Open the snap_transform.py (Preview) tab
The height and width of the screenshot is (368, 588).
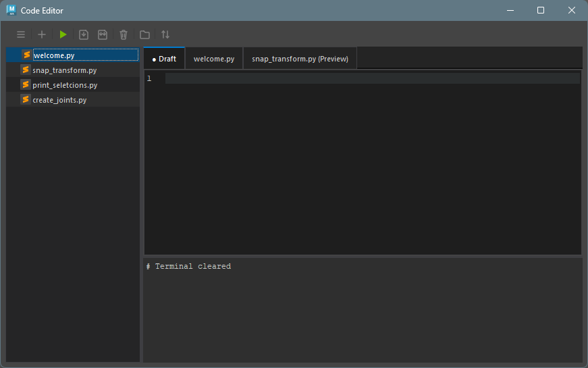[x=300, y=59]
